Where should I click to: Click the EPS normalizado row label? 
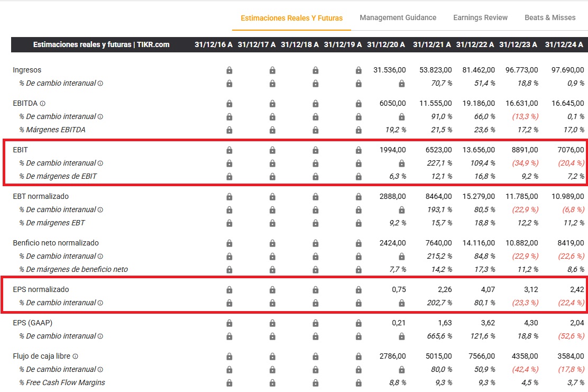pos(41,289)
